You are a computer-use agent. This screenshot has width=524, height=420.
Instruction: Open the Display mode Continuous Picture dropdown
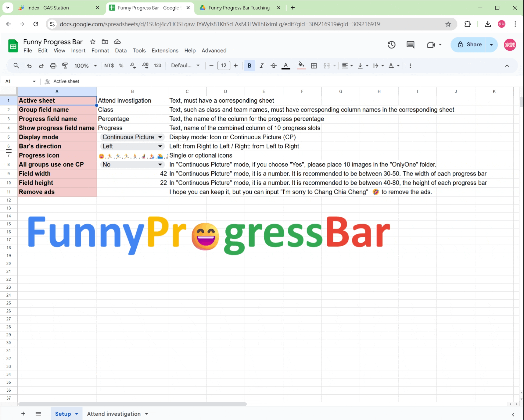pos(132,137)
